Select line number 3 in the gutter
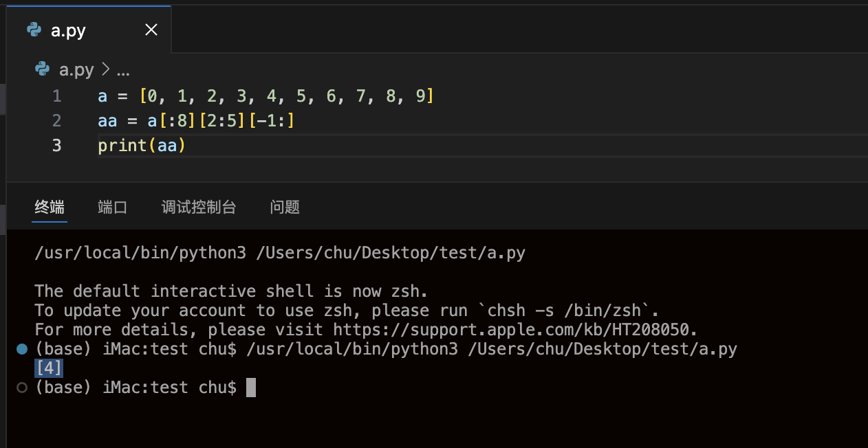This screenshot has height=448, width=868. [57, 146]
